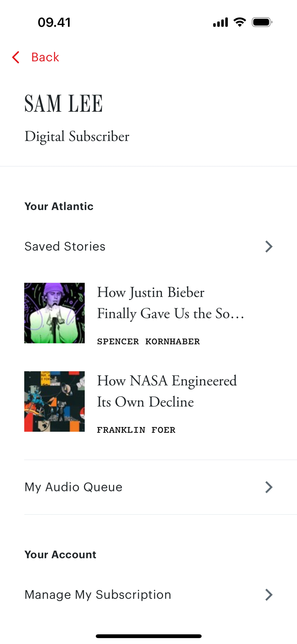
Task: Open the Justin Bieber article thumbnail
Action: [x=54, y=313]
